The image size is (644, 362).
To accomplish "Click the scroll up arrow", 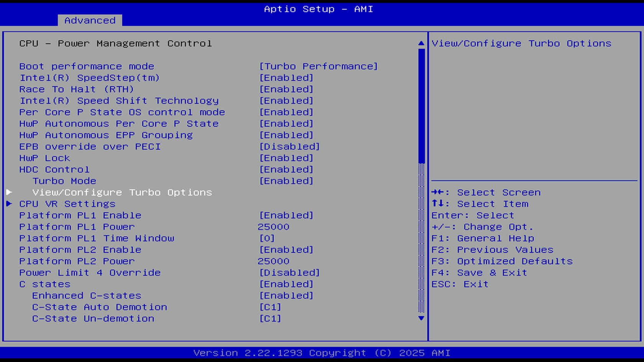I will [x=421, y=43].
